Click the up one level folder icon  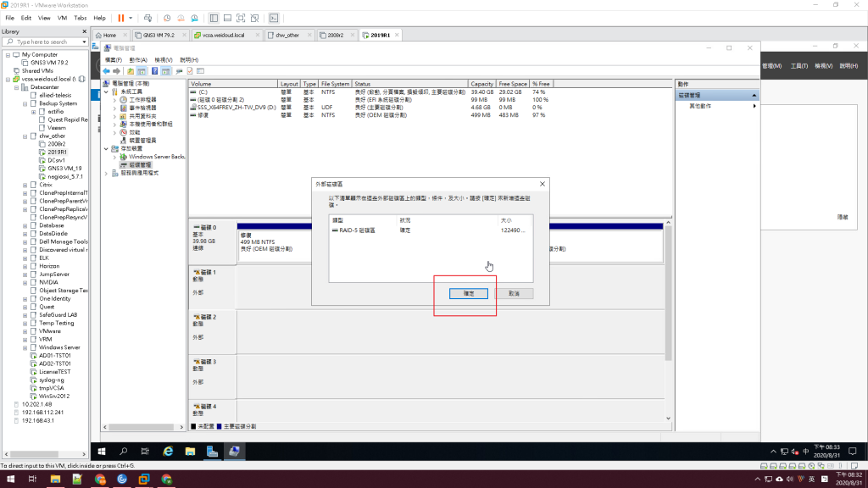[131, 71]
